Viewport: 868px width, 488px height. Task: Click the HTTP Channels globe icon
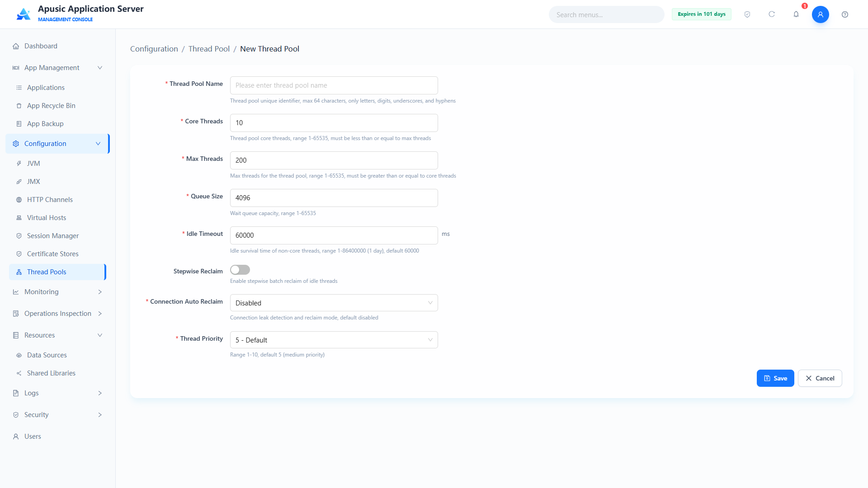[x=19, y=200]
